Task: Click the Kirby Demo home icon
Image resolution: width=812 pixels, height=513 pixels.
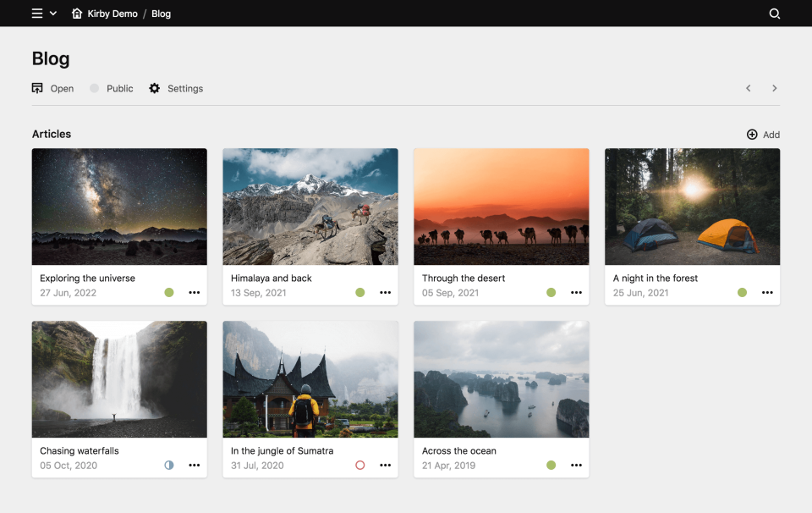Action: (77, 14)
